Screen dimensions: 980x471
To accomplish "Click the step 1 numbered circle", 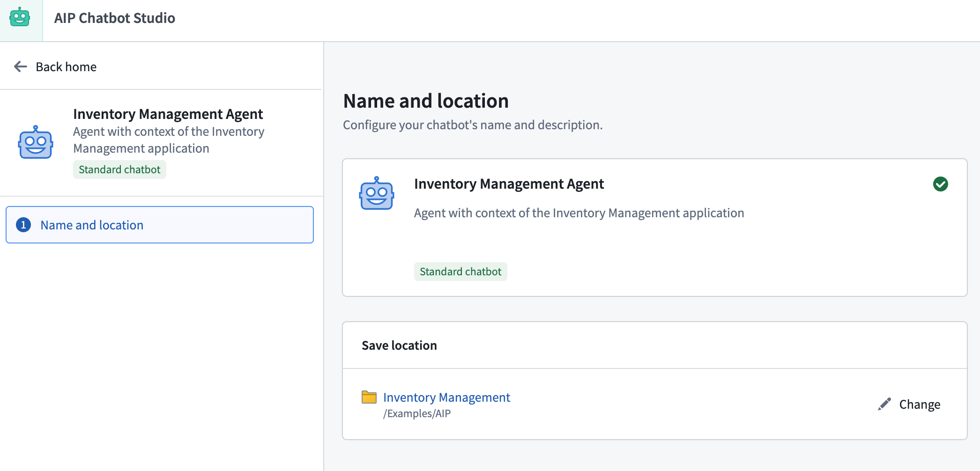I will pyautogui.click(x=23, y=225).
